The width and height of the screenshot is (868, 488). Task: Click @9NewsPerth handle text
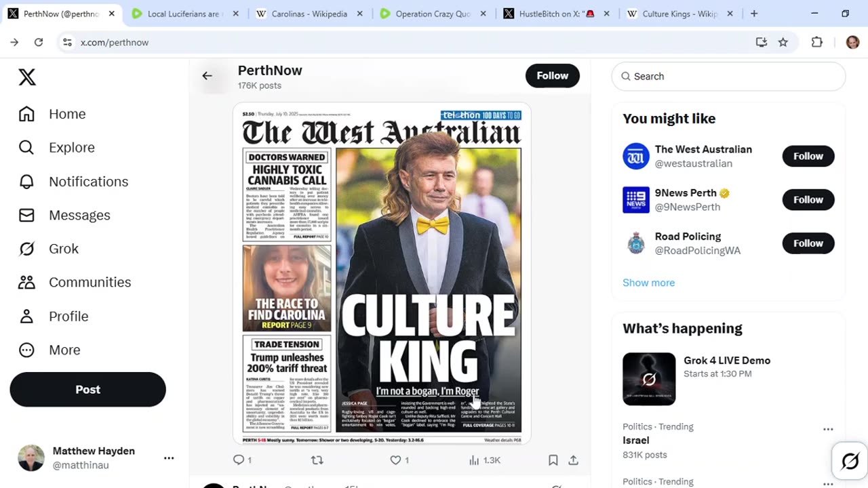click(x=688, y=207)
